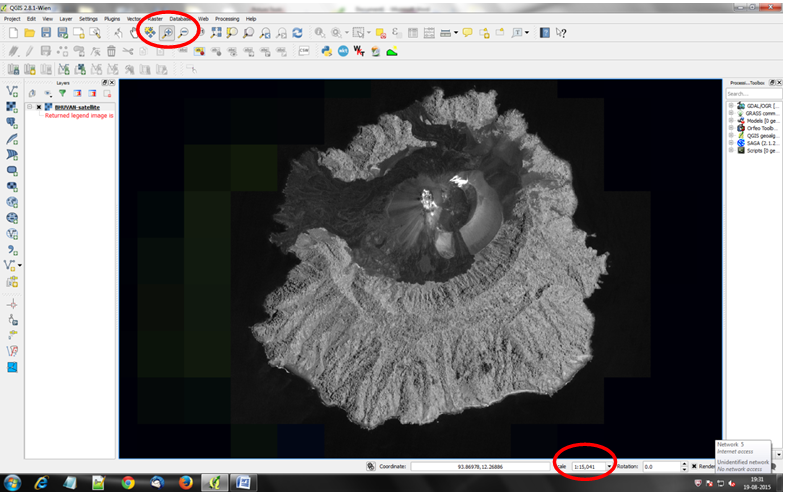Open the Plugins menu

pyautogui.click(x=112, y=19)
